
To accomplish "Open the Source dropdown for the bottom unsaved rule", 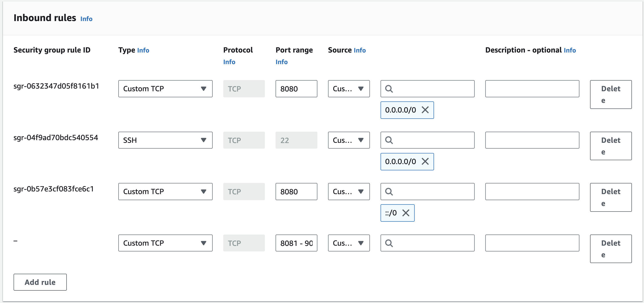I will point(349,243).
